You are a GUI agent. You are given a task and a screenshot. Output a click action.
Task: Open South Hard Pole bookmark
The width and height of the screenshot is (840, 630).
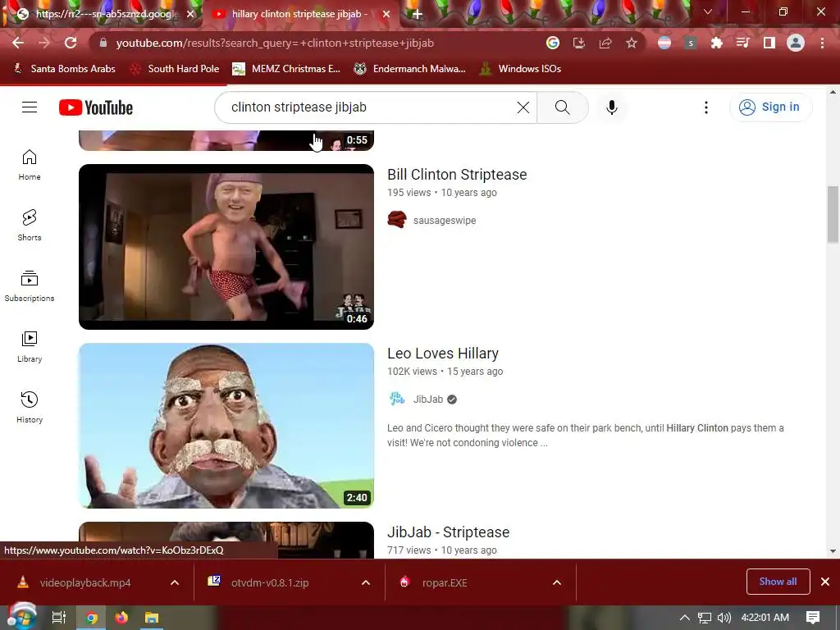tap(175, 69)
